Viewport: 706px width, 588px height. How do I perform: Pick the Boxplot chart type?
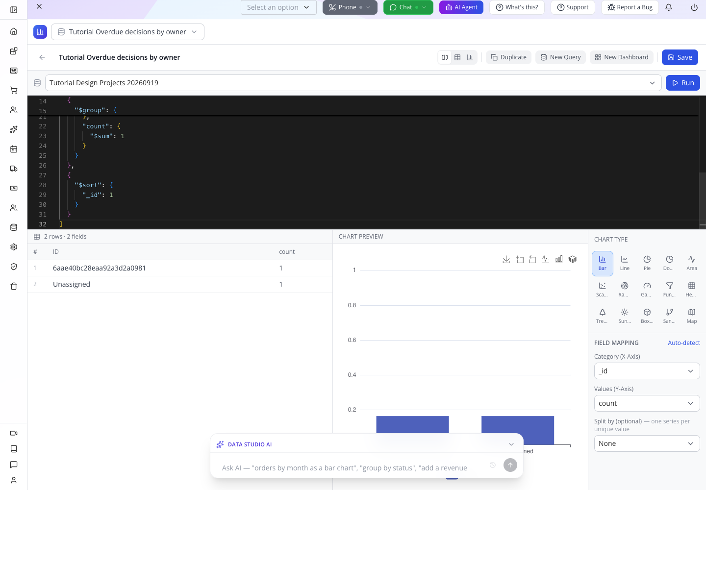pos(647,316)
